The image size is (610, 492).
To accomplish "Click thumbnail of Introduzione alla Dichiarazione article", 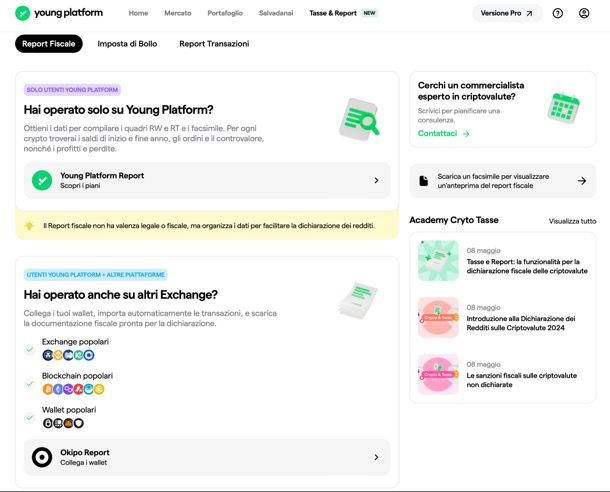I will (x=438, y=317).
